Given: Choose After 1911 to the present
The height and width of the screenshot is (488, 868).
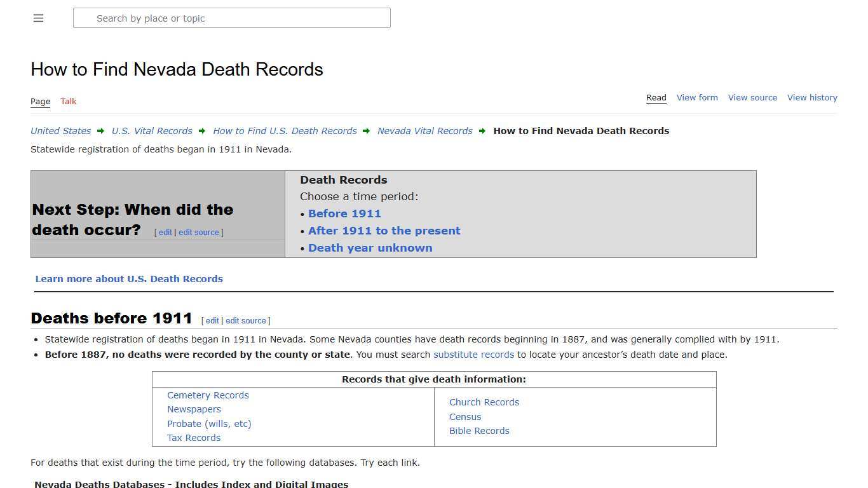Looking at the screenshot, I should tap(384, 231).
